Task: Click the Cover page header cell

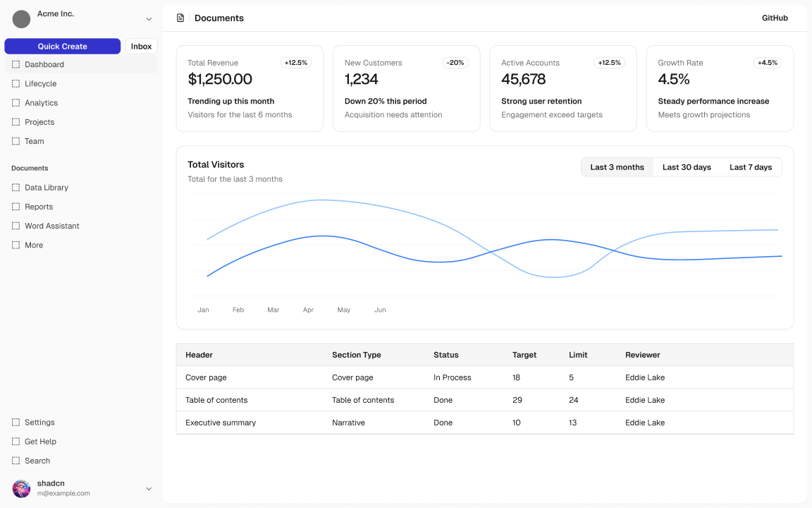Action: click(x=206, y=377)
